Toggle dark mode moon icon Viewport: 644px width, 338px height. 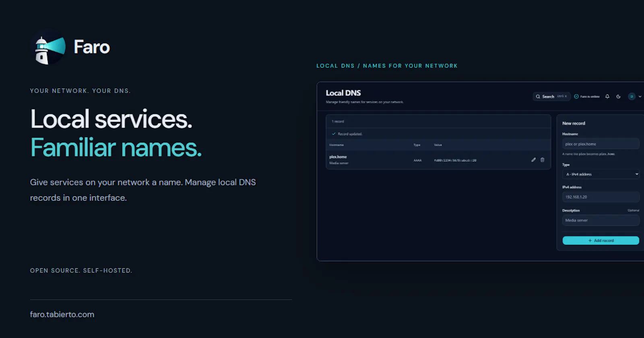pyautogui.click(x=619, y=97)
